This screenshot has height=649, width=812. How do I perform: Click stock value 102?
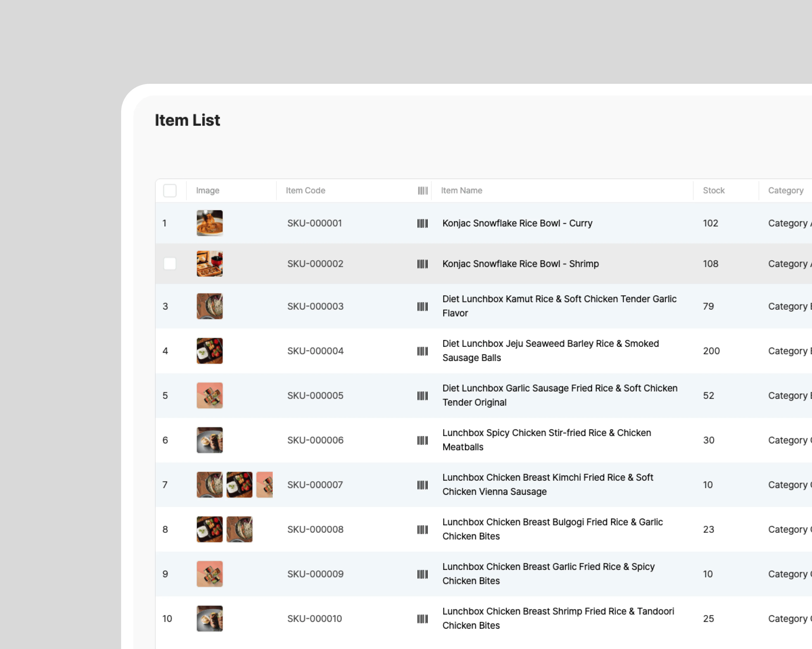tap(711, 223)
